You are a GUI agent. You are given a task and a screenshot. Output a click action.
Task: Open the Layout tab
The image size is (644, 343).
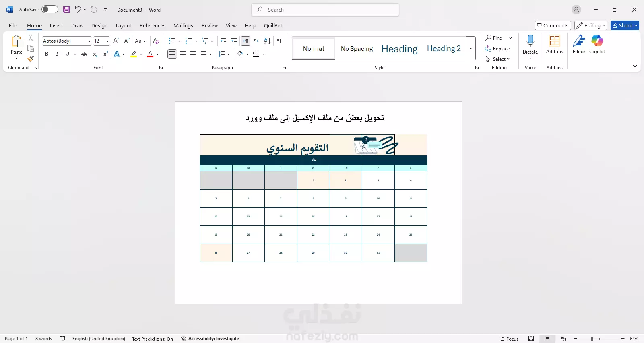124,25
